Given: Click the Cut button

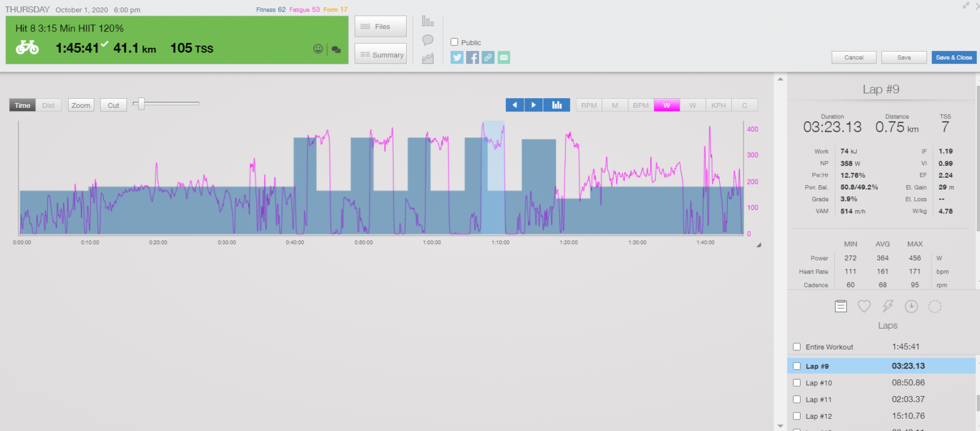Looking at the screenshot, I should (x=113, y=105).
